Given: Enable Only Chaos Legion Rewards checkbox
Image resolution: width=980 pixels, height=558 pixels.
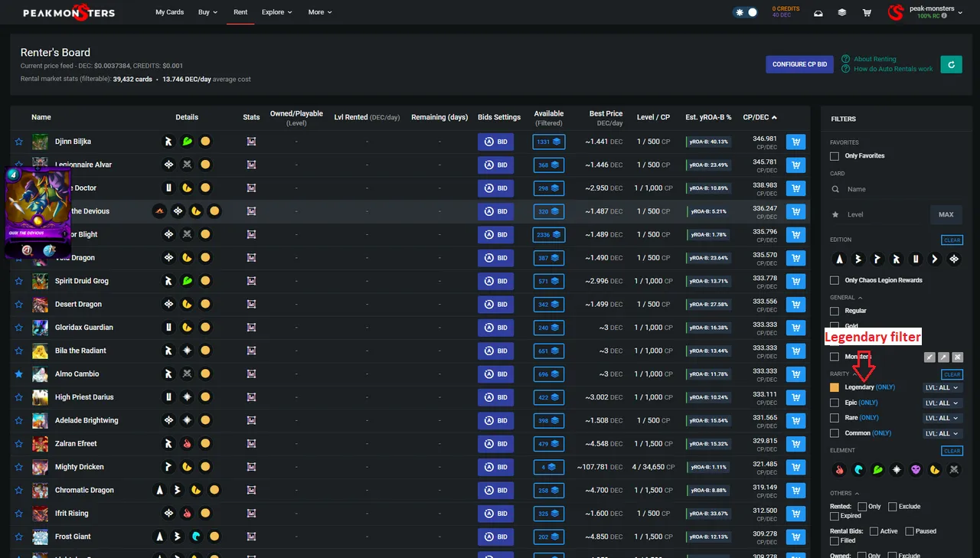Looking at the screenshot, I should pyautogui.click(x=835, y=280).
